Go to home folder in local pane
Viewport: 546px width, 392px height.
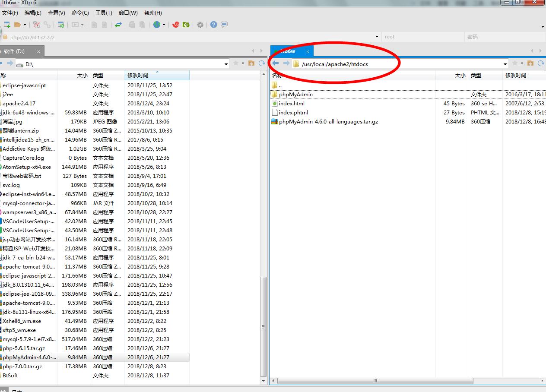point(251,63)
